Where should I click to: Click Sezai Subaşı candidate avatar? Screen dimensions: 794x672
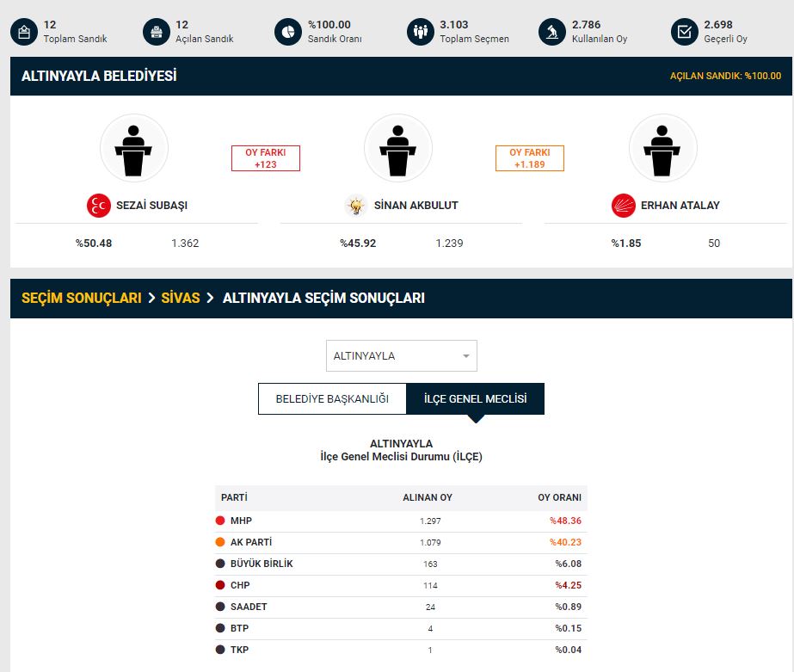point(134,147)
